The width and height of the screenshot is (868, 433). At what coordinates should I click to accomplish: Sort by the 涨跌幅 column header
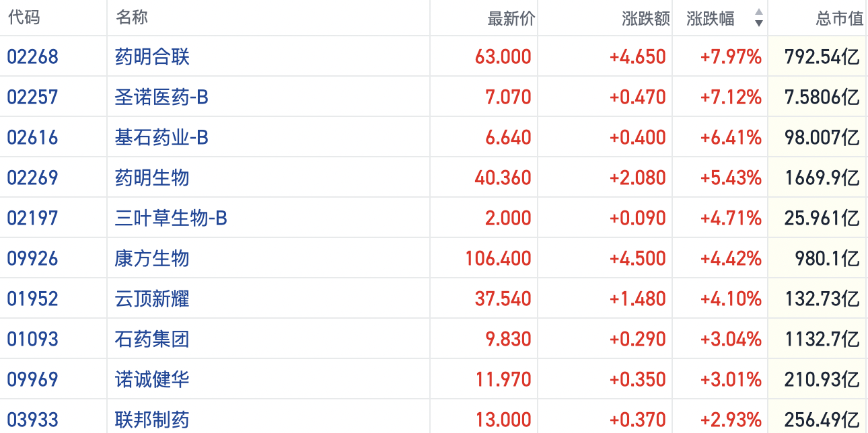711,18
